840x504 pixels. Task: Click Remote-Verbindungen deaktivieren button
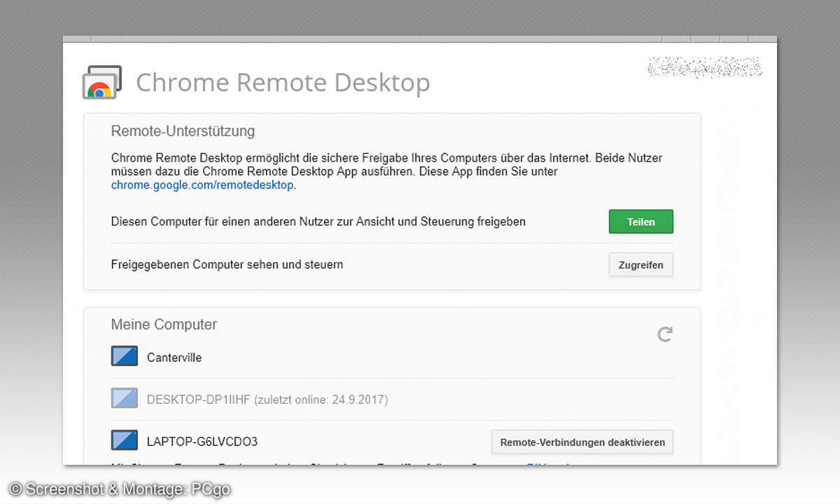pyautogui.click(x=582, y=442)
